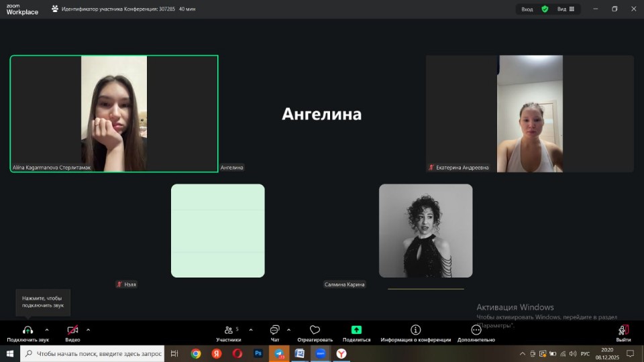Turn on the camera with Видео icon
This screenshot has width=644, height=362.
[72, 330]
